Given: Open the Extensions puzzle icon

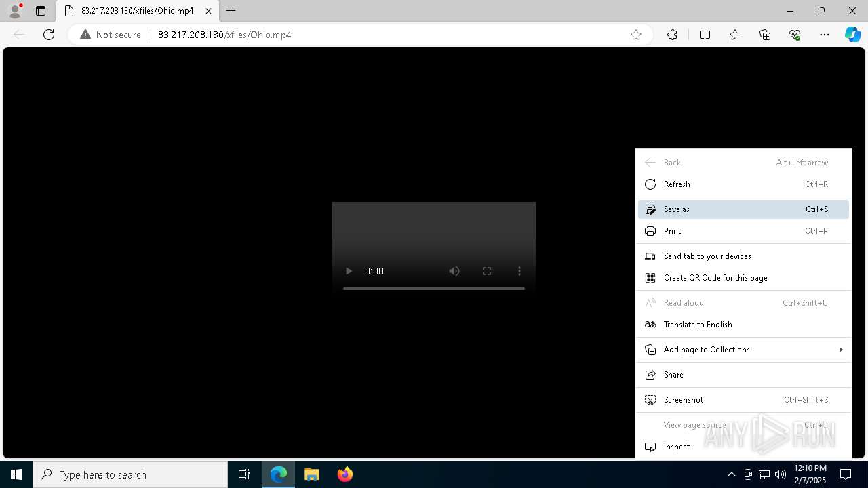Looking at the screenshot, I should coord(672,35).
